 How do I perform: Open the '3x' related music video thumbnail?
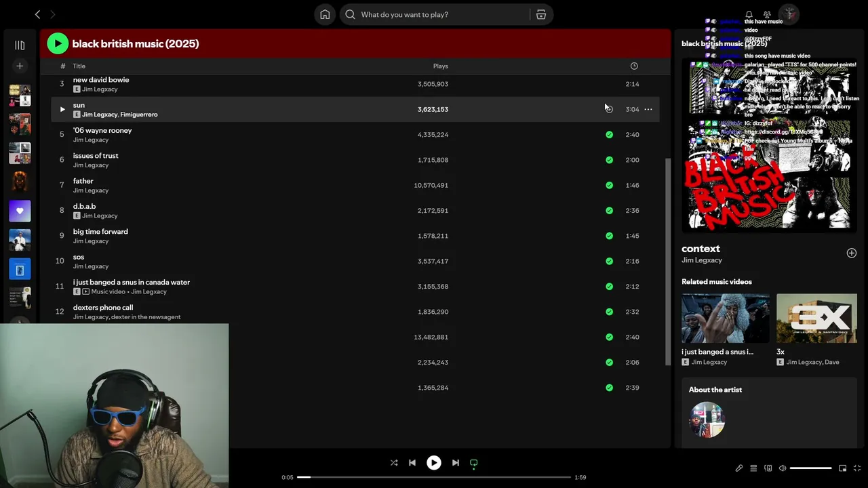[x=816, y=319]
